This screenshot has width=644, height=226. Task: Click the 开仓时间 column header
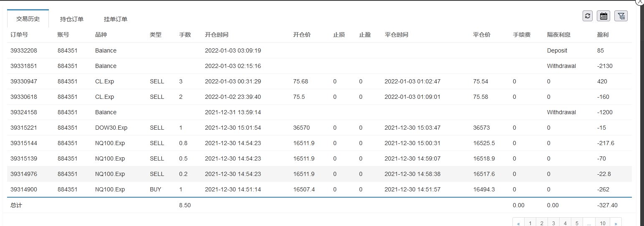pyautogui.click(x=216, y=35)
